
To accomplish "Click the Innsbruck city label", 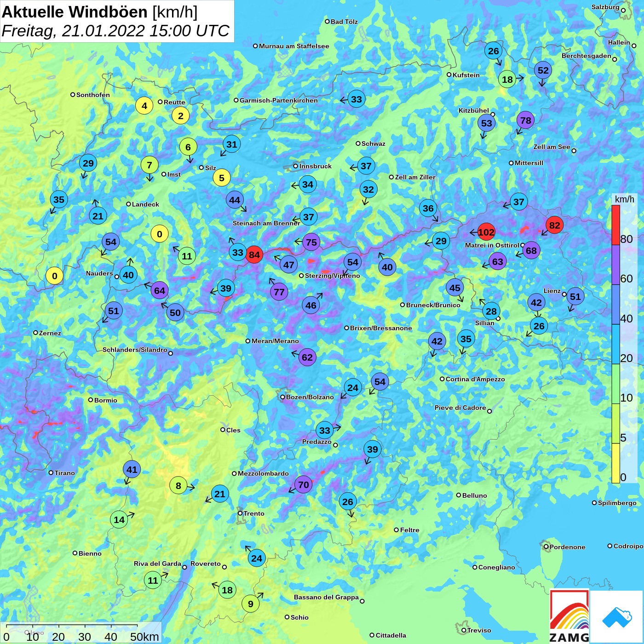I will (315, 166).
